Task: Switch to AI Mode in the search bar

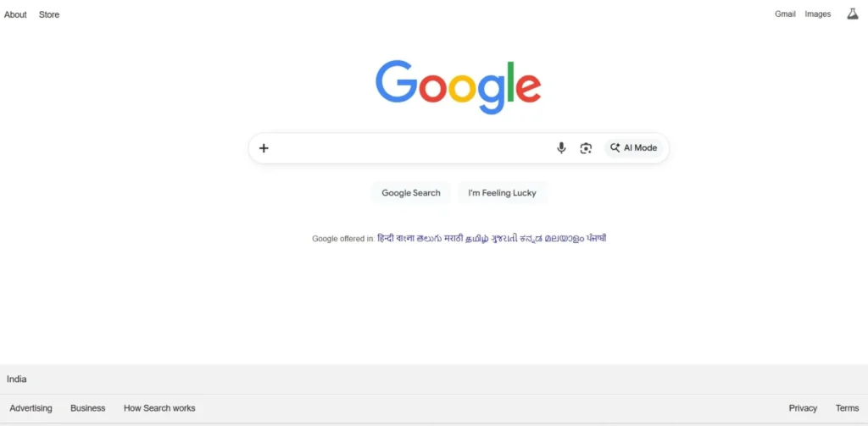Action: (x=633, y=147)
